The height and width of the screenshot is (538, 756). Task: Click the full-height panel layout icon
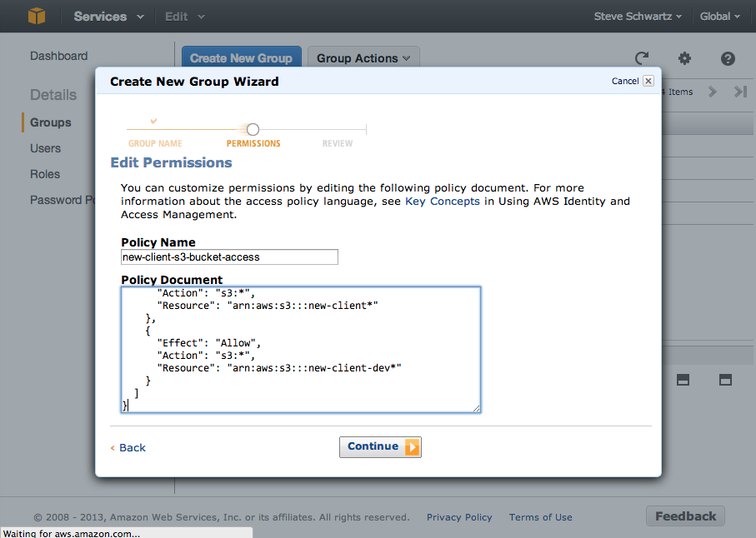(725, 380)
